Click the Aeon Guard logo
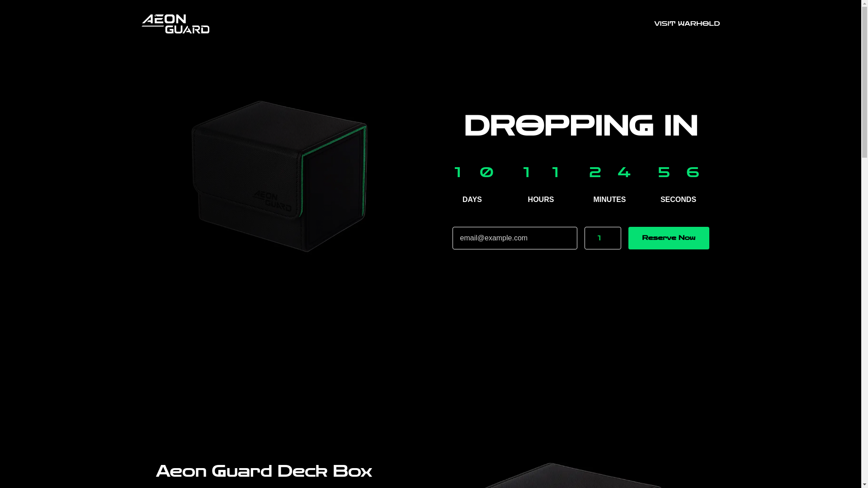Image resolution: width=868 pixels, height=488 pixels. click(x=175, y=24)
